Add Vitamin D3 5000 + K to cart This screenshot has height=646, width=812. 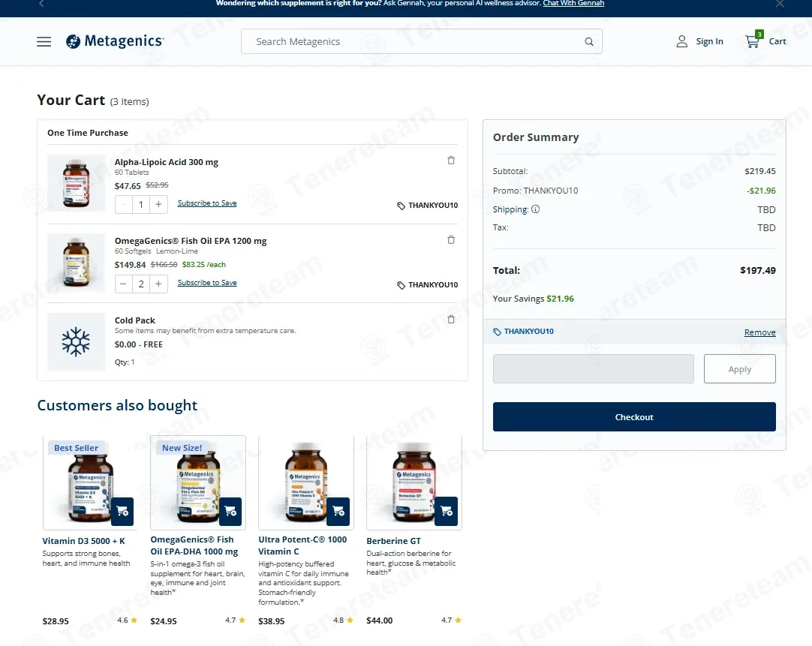click(123, 512)
